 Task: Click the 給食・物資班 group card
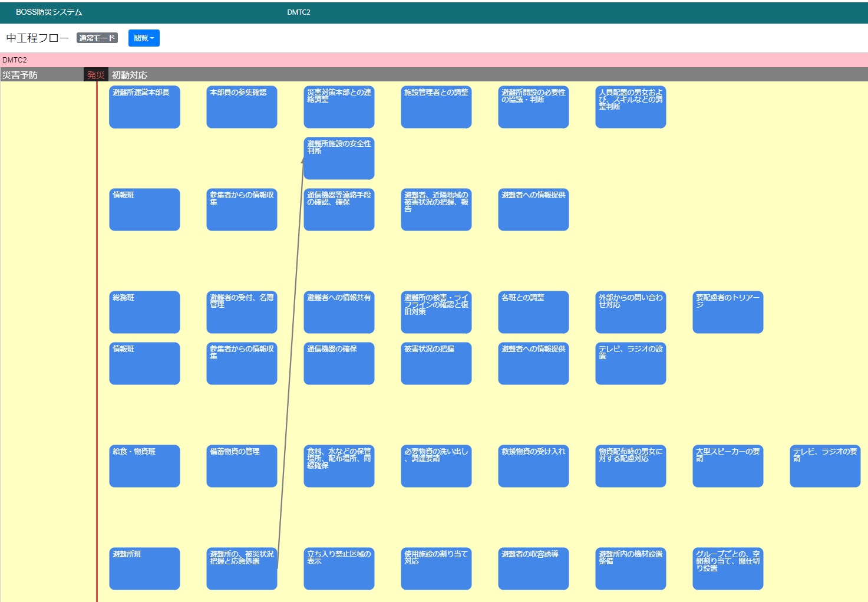[144, 466]
